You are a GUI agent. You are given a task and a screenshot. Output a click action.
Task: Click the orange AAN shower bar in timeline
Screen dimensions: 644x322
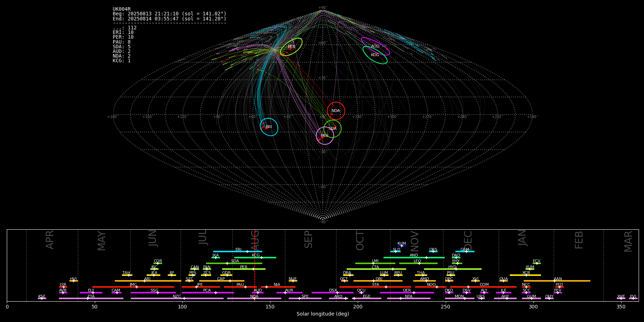[x=557, y=281]
